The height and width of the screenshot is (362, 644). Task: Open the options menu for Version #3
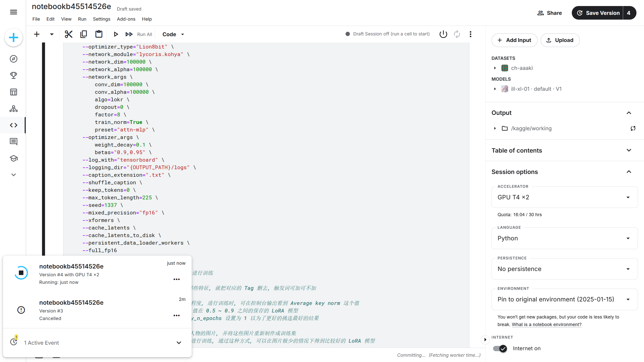[x=177, y=315]
